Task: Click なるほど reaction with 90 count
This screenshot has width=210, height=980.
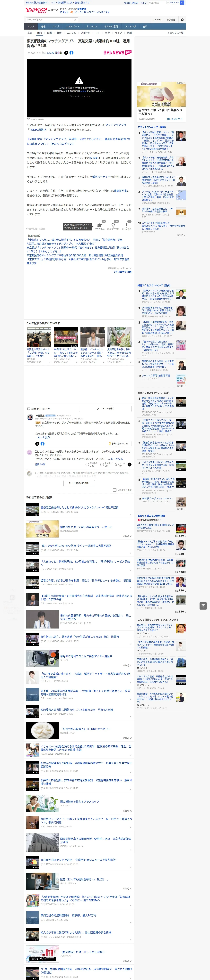Action: (107, 465)
